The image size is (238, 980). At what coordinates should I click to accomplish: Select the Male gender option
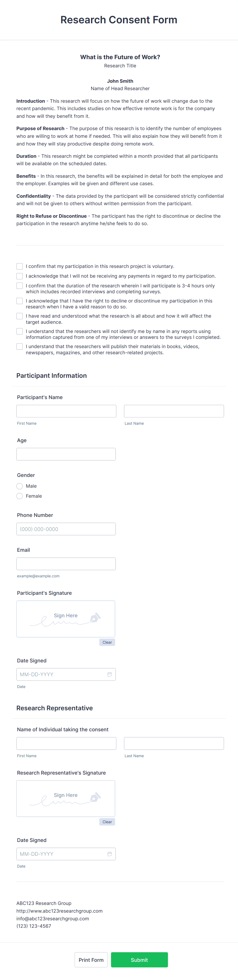pos(19,486)
